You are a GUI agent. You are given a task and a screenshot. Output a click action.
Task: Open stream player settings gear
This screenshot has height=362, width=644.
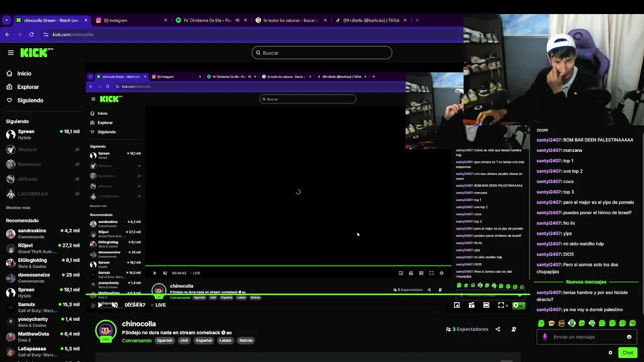516,305
